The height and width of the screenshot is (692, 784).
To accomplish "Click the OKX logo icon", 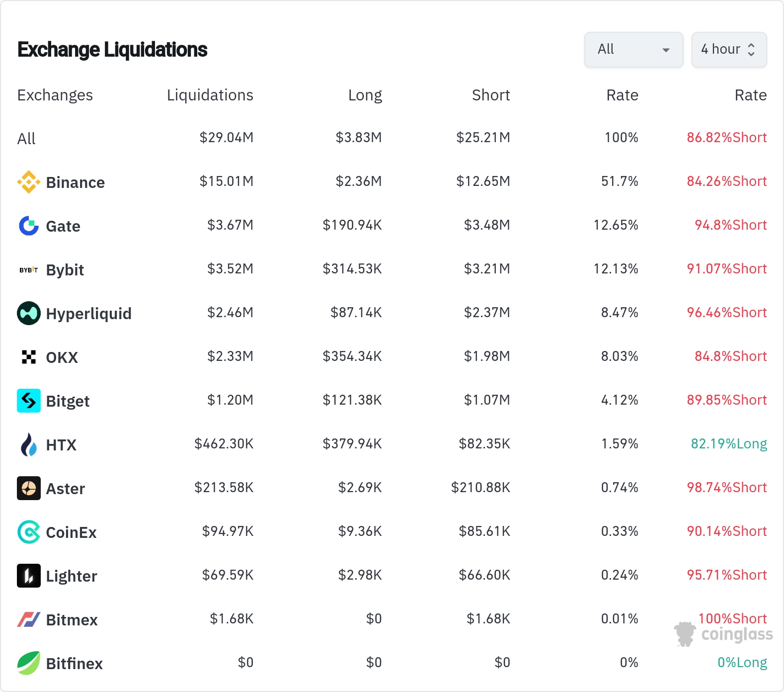I will pos(29,357).
